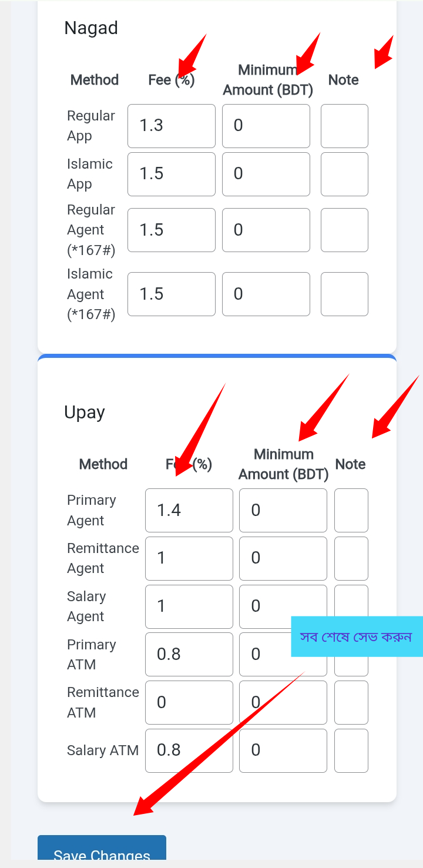
Task: Select the Primary ATM fee input showing 0.8
Action: tap(189, 654)
